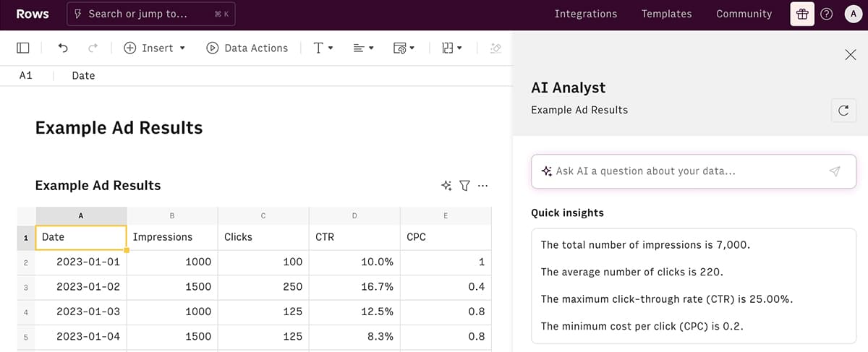Viewport: 868px width, 352px height.
Task: Open the help question mark icon
Action: coord(827,14)
